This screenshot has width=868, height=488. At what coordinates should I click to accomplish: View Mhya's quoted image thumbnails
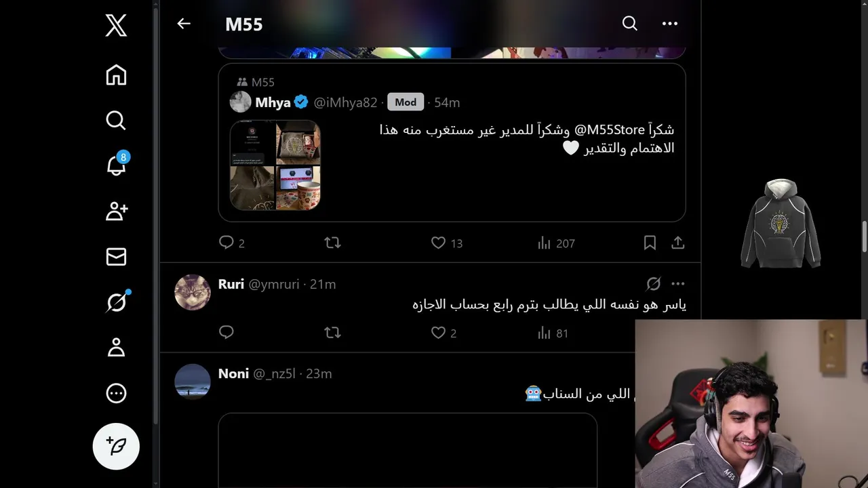[275, 165]
